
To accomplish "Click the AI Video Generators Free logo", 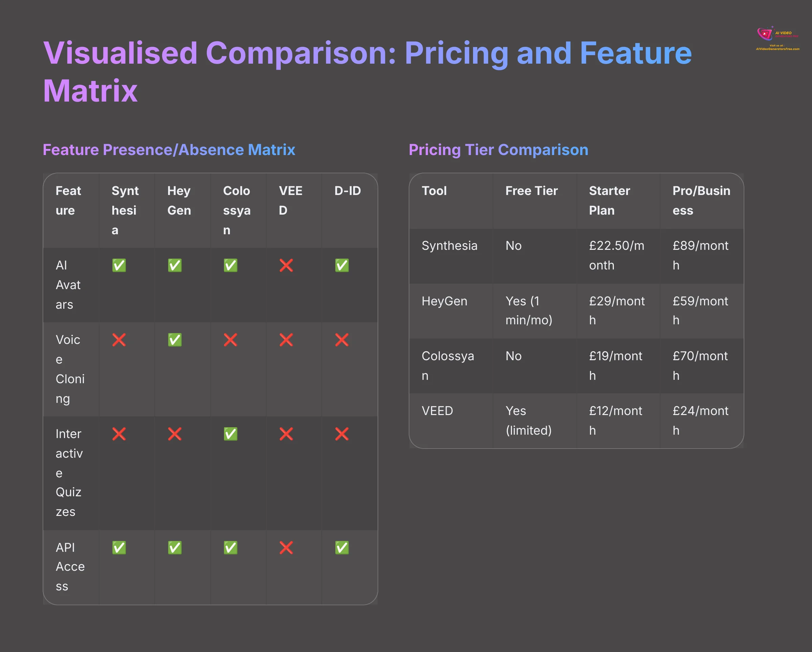I will coord(778,38).
